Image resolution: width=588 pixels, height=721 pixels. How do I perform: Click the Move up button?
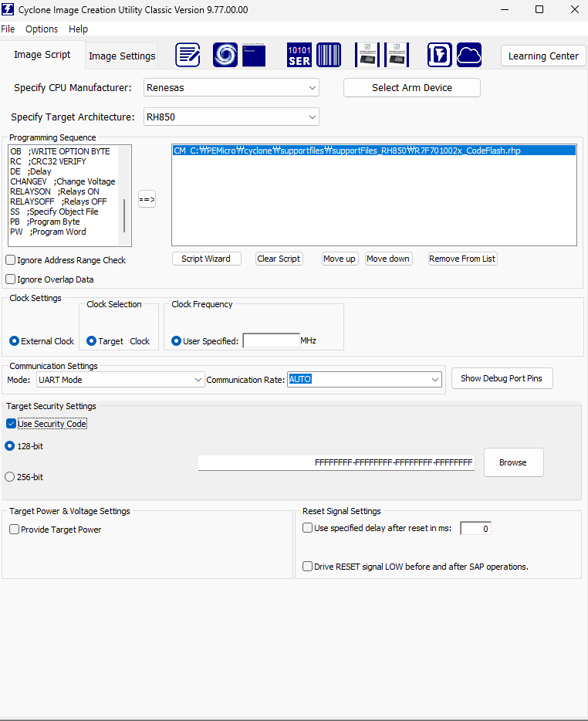pyautogui.click(x=340, y=259)
